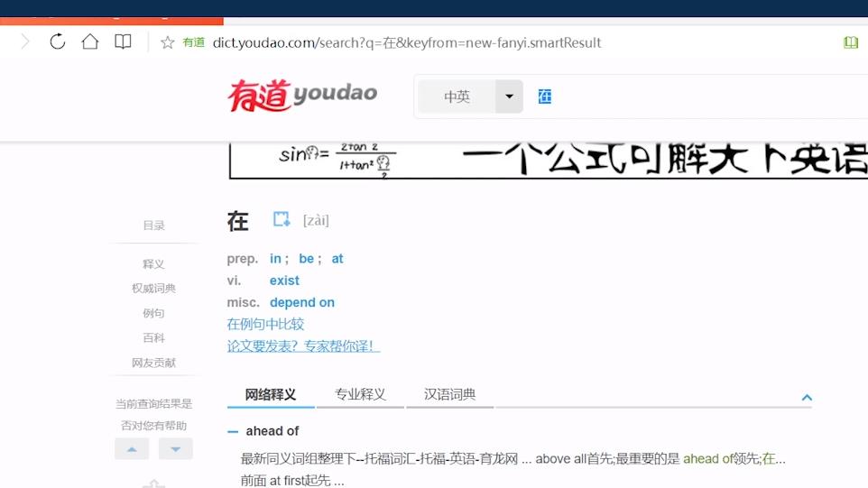Collapse the 'ahead of' entry
This screenshot has height=488, width=868.
click(233, 432)
